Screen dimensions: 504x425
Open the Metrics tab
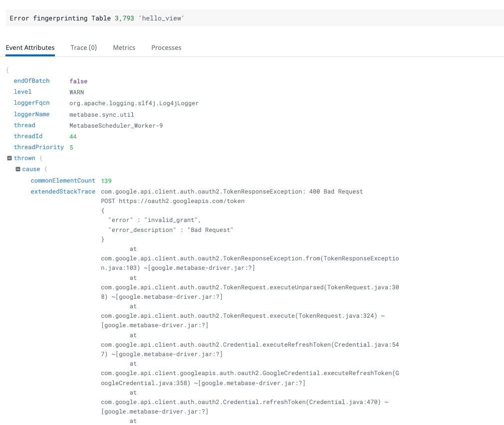coord(124,47)
